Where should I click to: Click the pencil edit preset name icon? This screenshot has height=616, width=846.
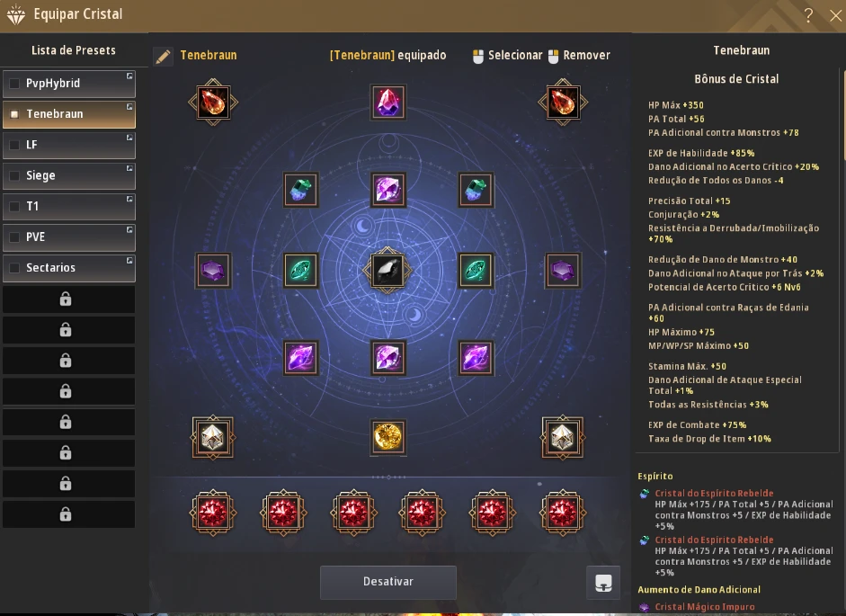[163, 56]
